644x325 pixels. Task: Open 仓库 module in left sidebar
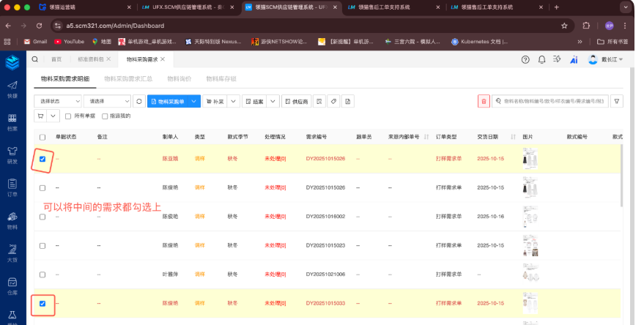pos(12,285)
